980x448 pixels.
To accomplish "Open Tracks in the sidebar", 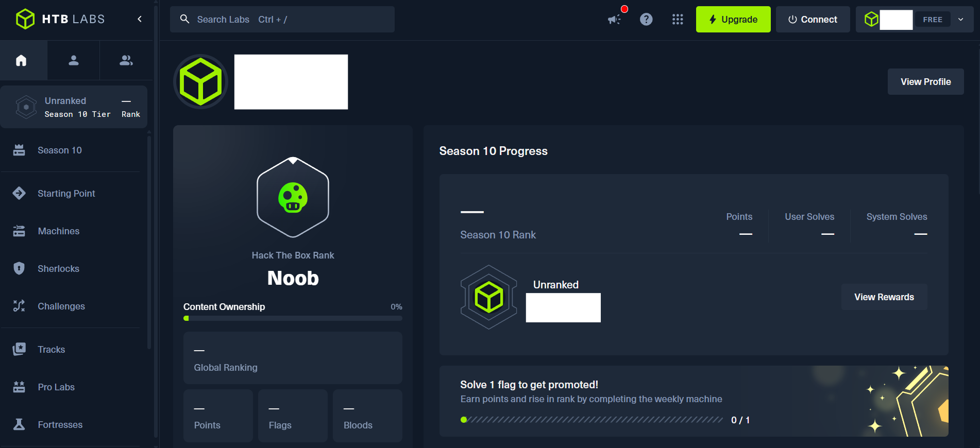I will click(x=52, y=350).
